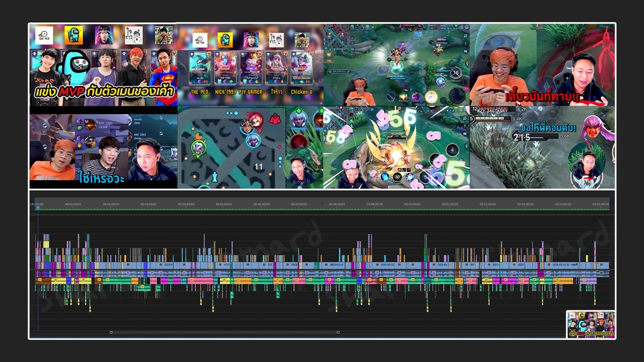Click the 00:47:00:00 timecode label
The height and width of the screenshot is (362, 644).
[x=299, y=204]
